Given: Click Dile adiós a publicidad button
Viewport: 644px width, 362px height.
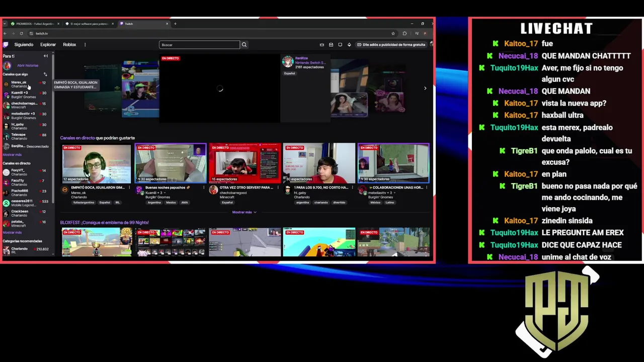Looking at the screenshot, I should click(x=391, y=45).
